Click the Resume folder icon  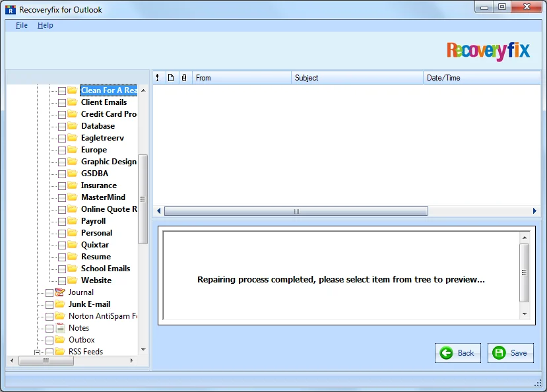pyautogui.click(x=72, y=256)
